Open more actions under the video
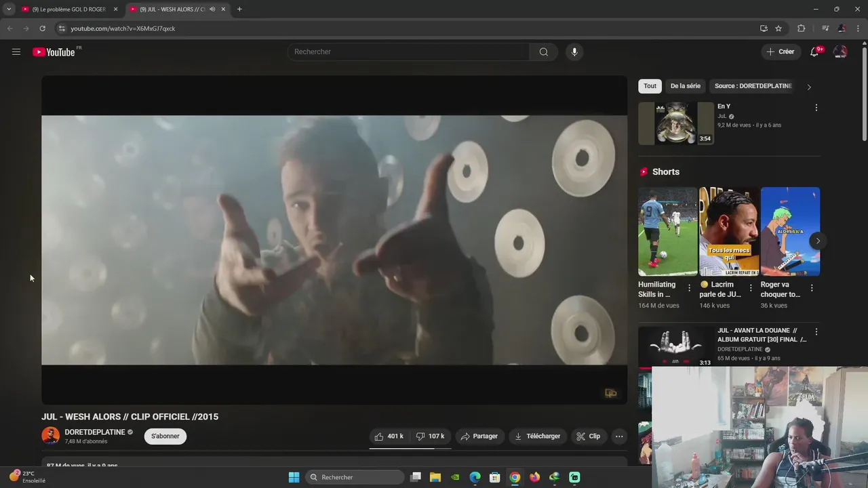The image size is (868, 488). tap(619, 436)
